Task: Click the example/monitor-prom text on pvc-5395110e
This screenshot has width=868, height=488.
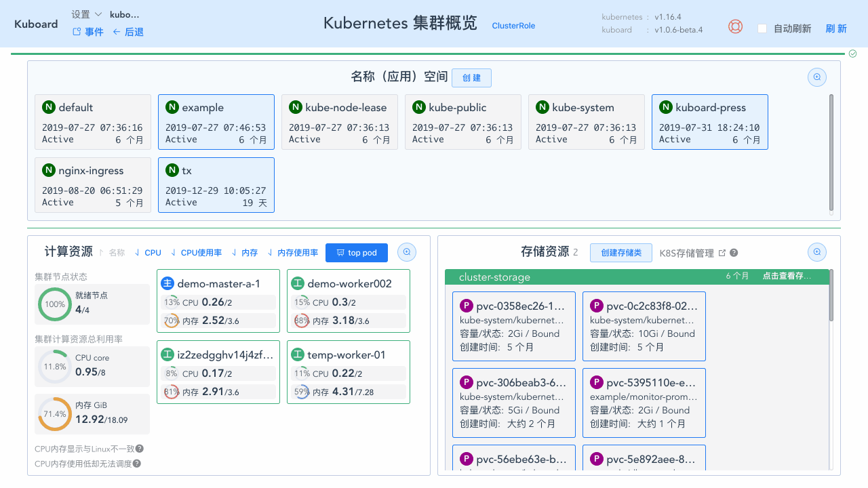Action: [x=644, y=396]
